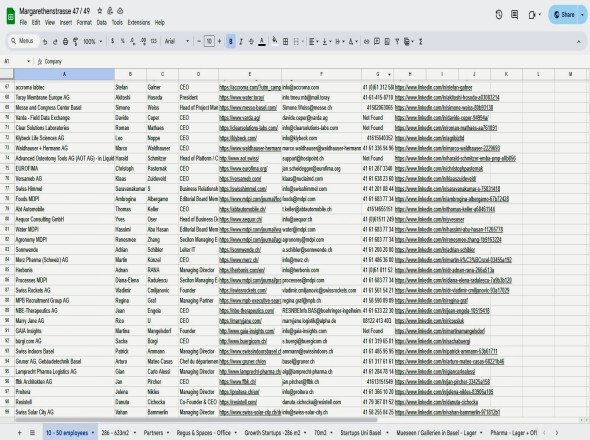Screen dimensions: 590x440
Task: Insert chart from toolbar
Action: (387, 41)
